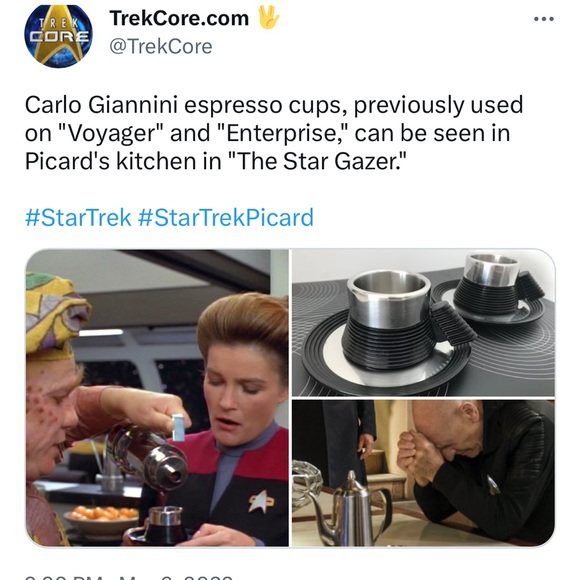Follow the #StarTrek hashtag
This screenshot has height=580, width=580.
[78, 217]
